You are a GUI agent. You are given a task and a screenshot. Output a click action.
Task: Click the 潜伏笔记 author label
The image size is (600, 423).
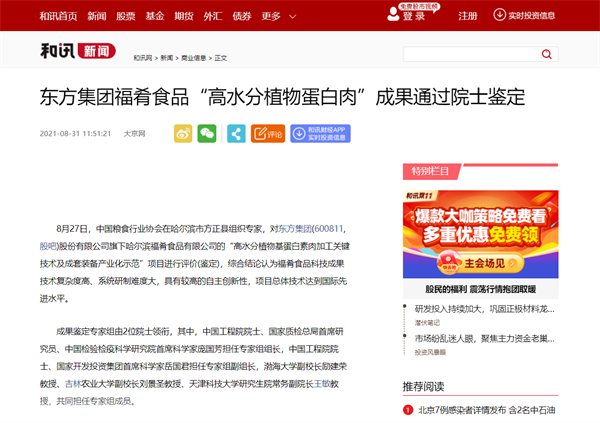pyautogui.click(x=427, y=323)
